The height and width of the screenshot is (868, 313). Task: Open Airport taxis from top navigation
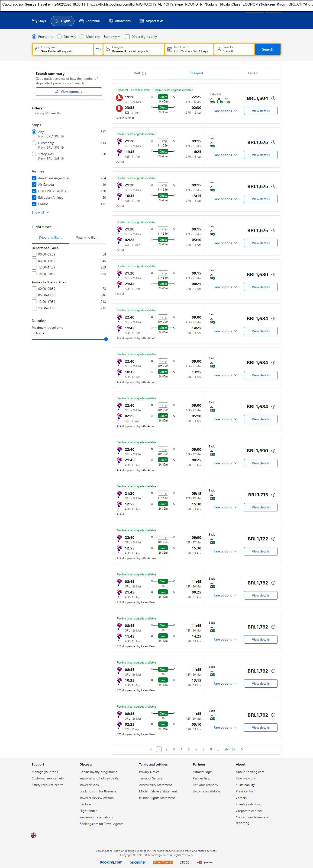tap(152, 21)
